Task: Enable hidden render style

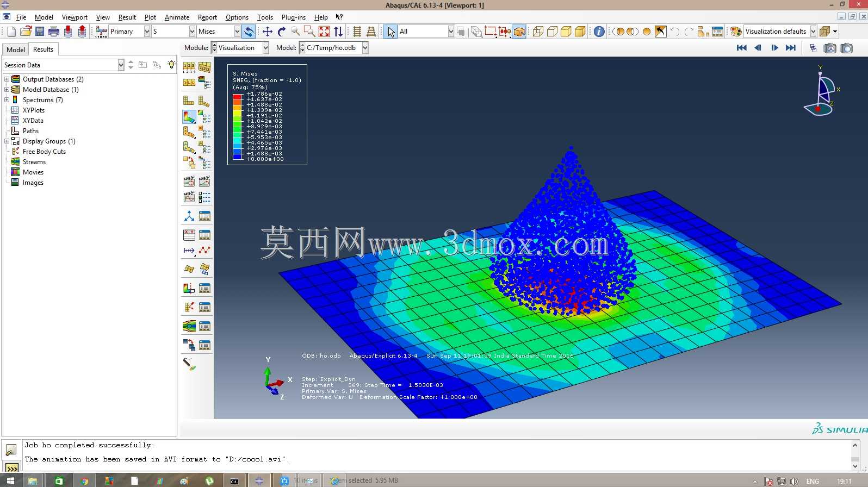Action: click(552, 32)
